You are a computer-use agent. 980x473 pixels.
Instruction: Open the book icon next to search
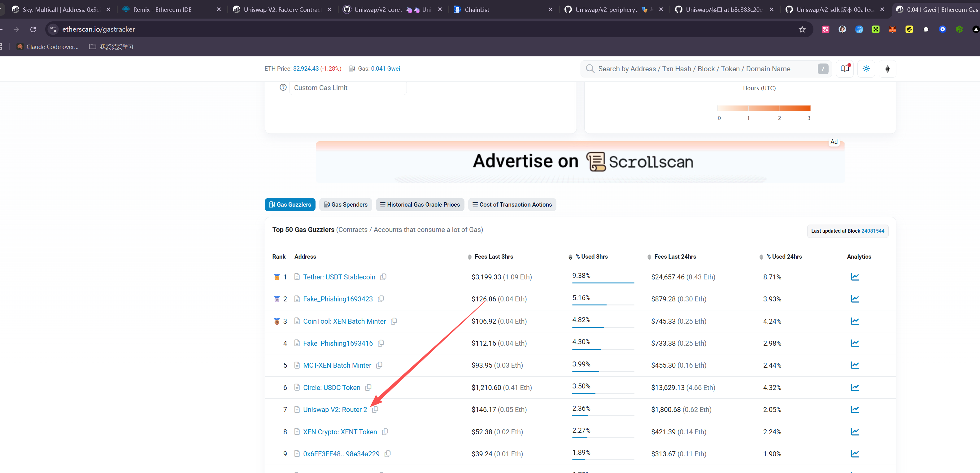tap(845, 69)
